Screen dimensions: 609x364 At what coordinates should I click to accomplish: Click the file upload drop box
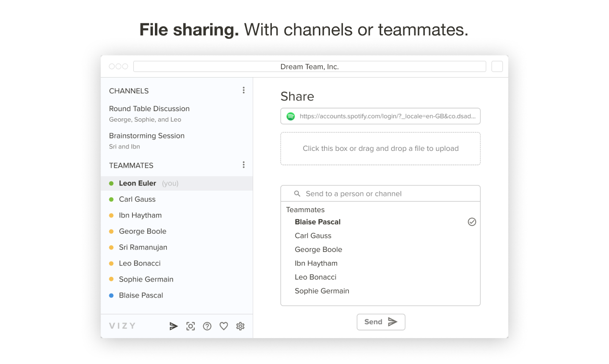pyautogui.click(x=380, y=148)
